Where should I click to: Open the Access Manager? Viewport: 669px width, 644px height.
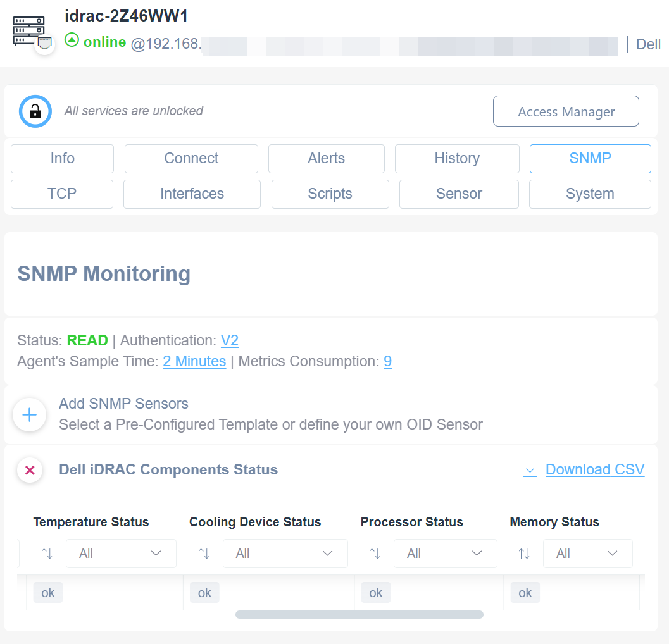pos(566,111)
